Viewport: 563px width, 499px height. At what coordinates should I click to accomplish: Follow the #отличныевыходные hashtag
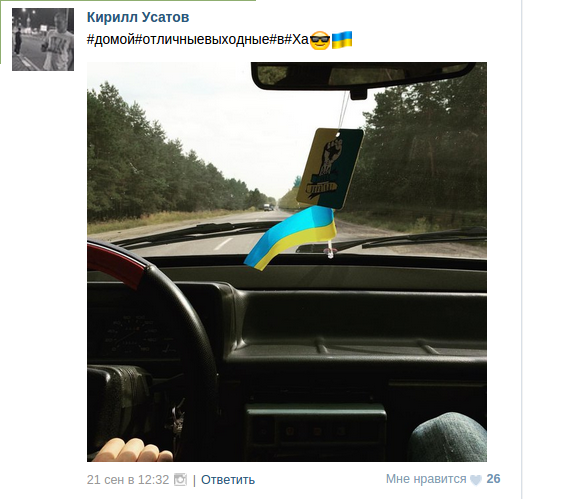click(x=202, y=39)
